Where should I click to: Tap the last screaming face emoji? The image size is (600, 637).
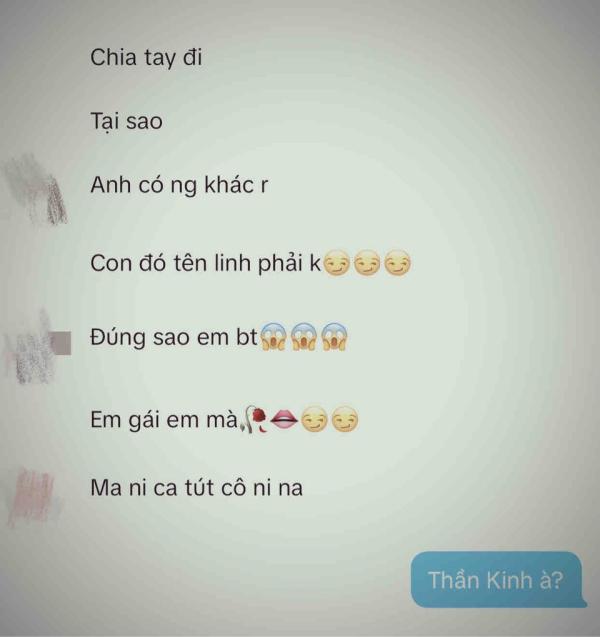[335, 337]
